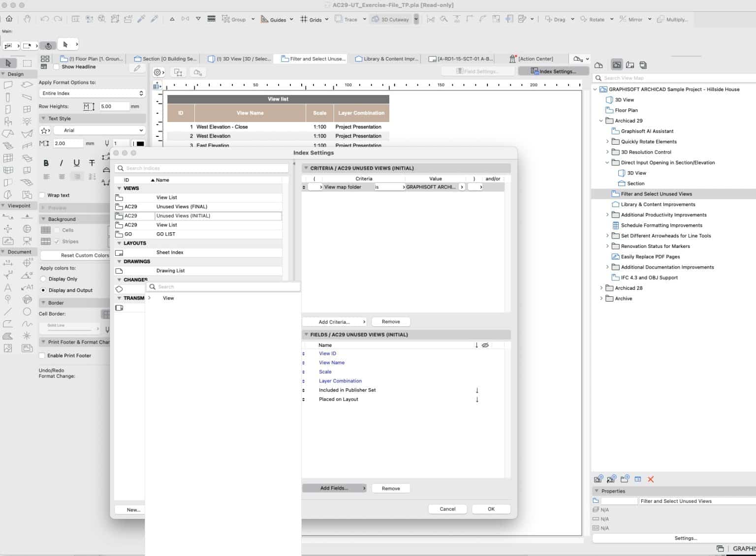Click the New... button below indices list
Viewport: 756px width, 556px height.
click(130, 510)
